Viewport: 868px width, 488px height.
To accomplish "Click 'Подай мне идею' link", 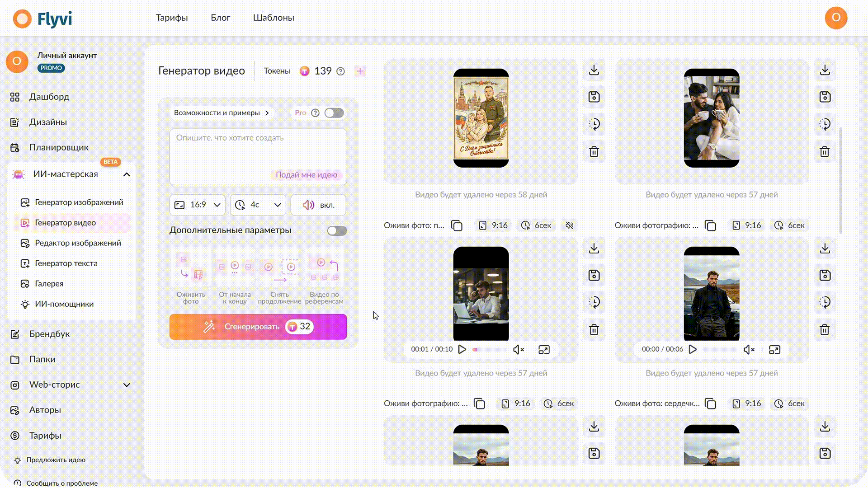I will tap(307, 175).
